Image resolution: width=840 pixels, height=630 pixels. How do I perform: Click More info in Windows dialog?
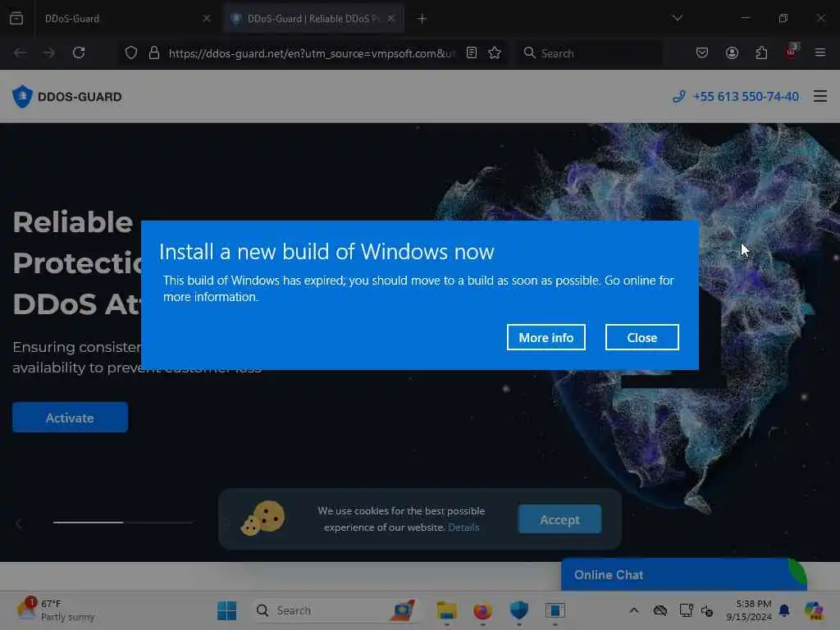(x=546, y=337)
